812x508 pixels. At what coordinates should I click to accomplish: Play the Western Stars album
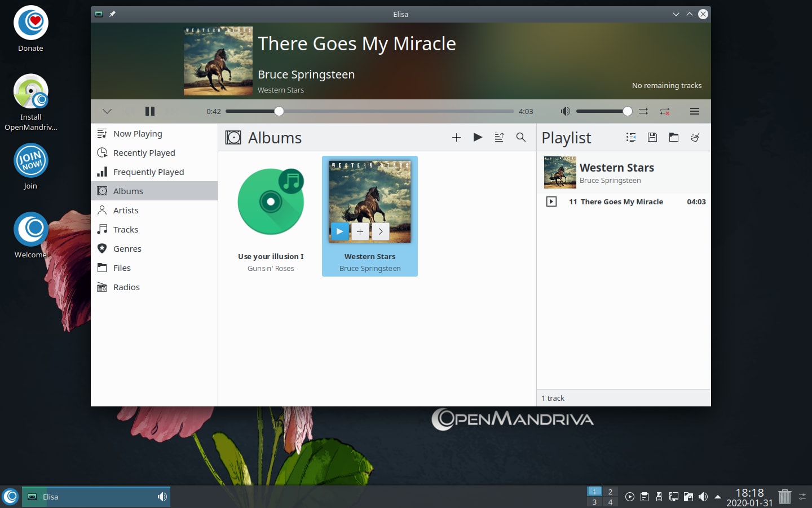[339, 231]
